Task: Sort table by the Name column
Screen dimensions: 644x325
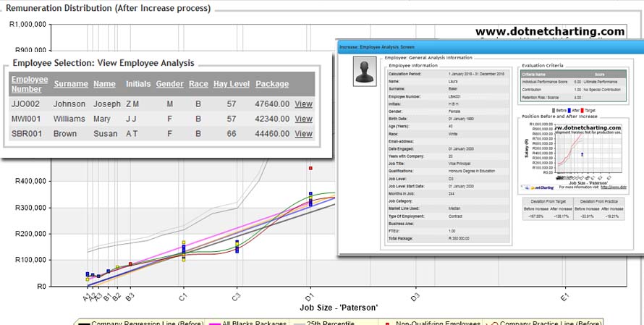Action: pos(104,84)
